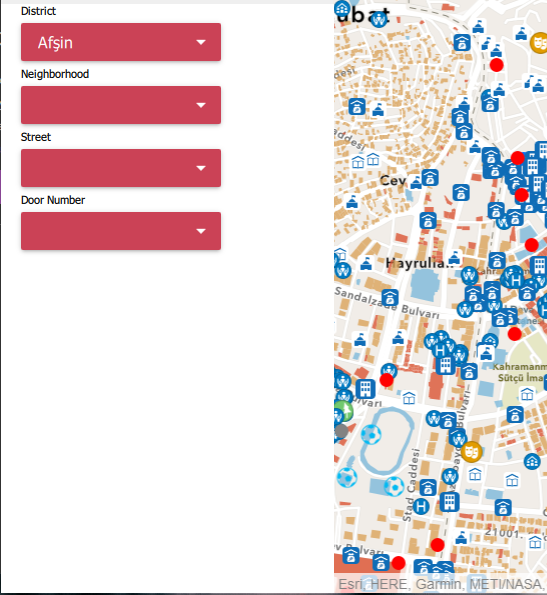This screenshot has width=547, height=595.
Task: Select the shop marker right of the Cev label
Action: coord(430,178)
